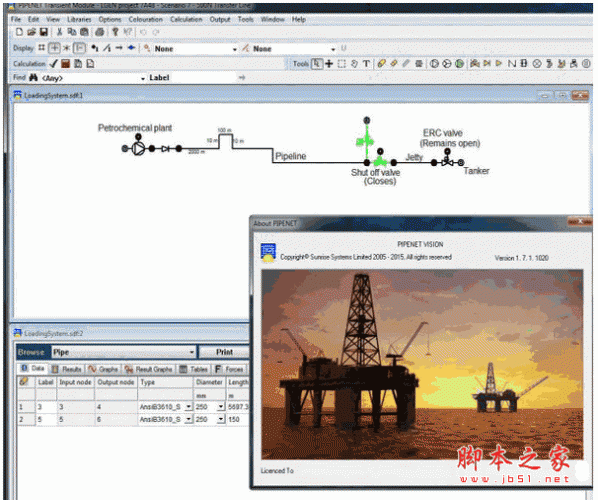Activate the Area select dashed-box tool

(x=342, y=64)
